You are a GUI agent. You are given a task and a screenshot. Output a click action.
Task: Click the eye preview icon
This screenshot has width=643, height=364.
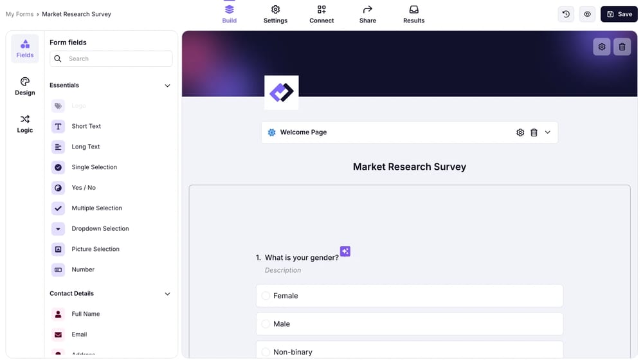click(587, 14)
